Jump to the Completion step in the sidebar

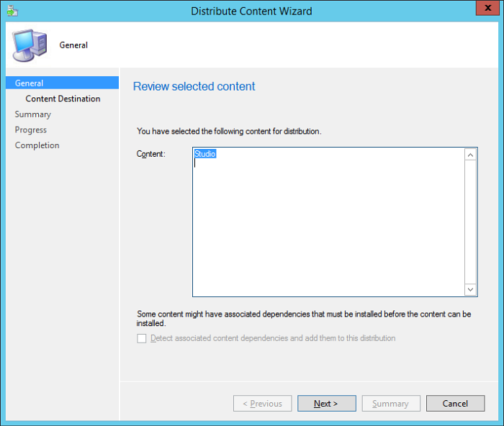(x=37, y=145)
